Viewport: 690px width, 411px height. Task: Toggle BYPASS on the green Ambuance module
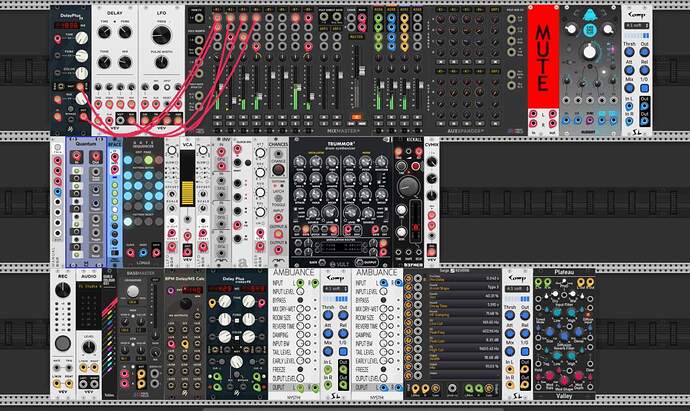(300, 300)
